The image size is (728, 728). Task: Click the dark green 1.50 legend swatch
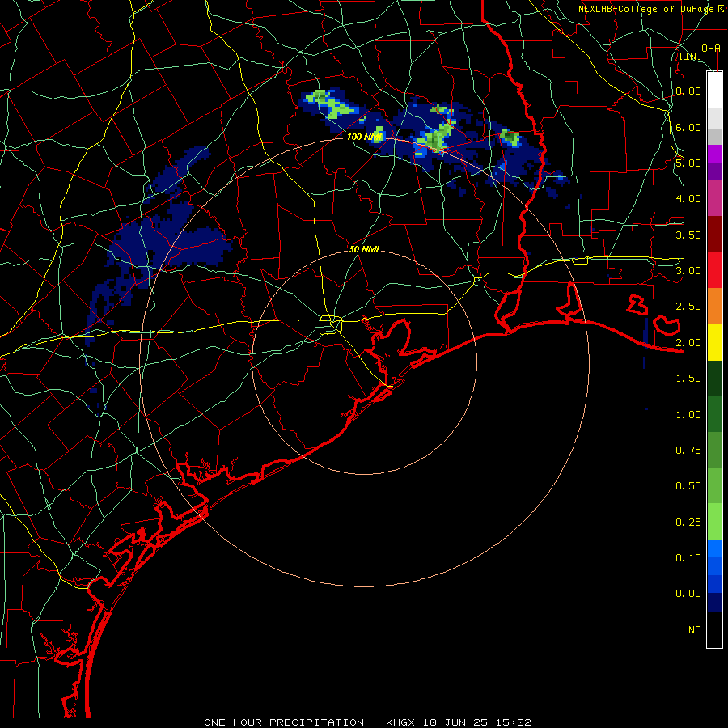click(714, 378)
